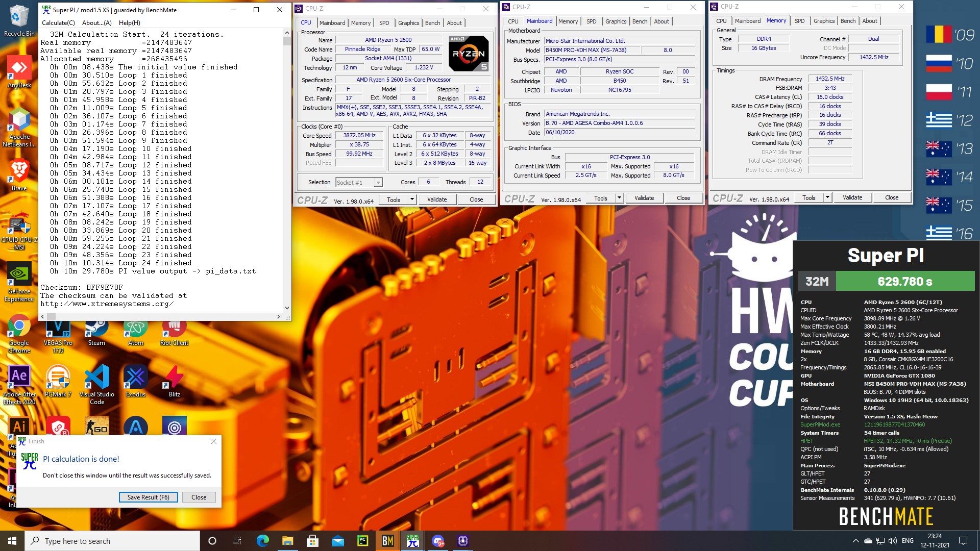Open the Mail app from the taskbar
This screenshot has width=980, height=551.
[337, 541]
